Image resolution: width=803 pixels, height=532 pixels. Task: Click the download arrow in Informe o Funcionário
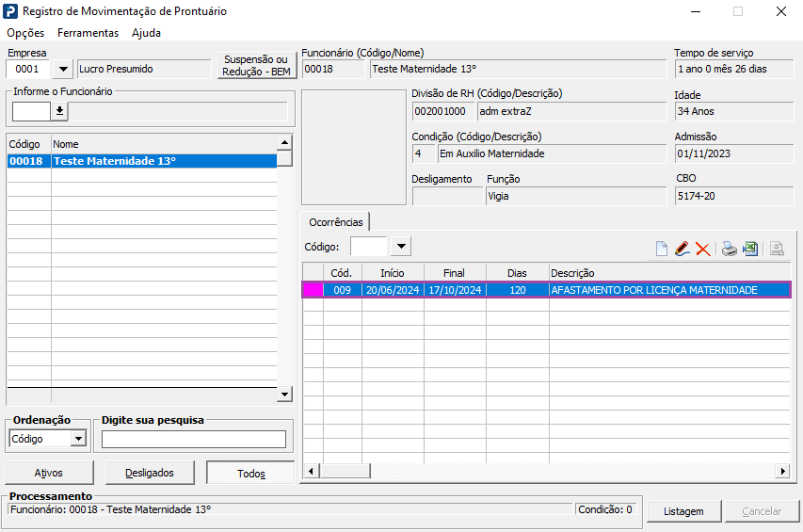pyautogui.click(x=59, y=111)
